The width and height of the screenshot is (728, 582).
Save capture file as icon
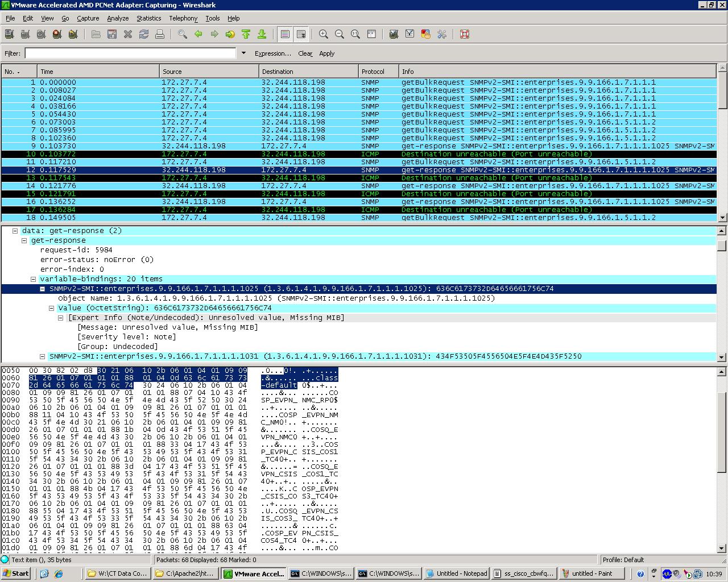tap(112, 34)
